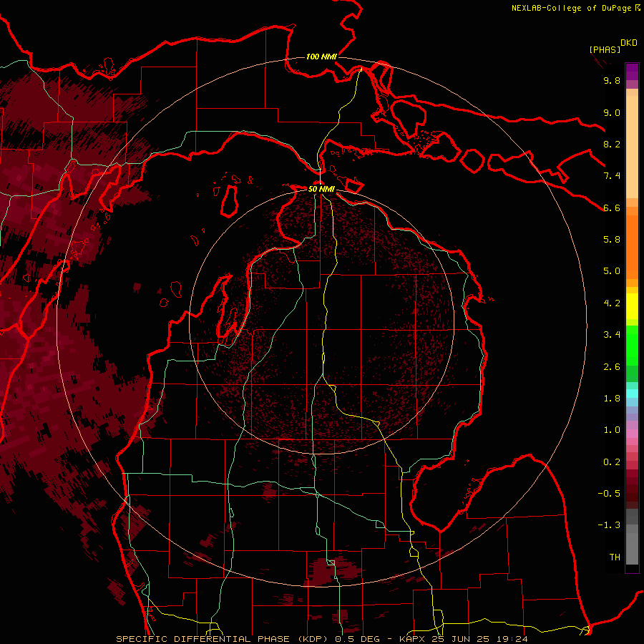
Task: Click the 4.2 scale value
Action: (612, 303)
